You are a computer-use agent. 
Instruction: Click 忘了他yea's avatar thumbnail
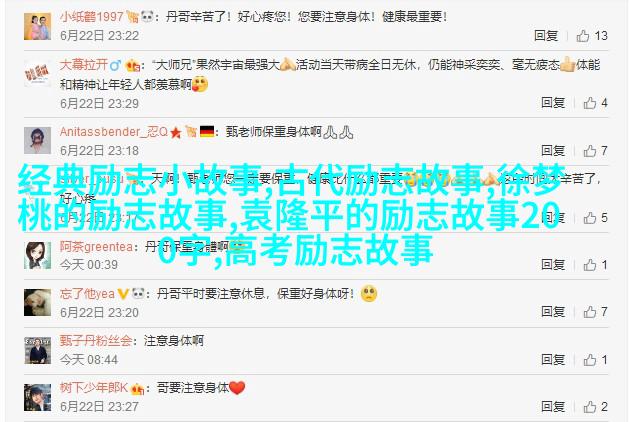37,302
